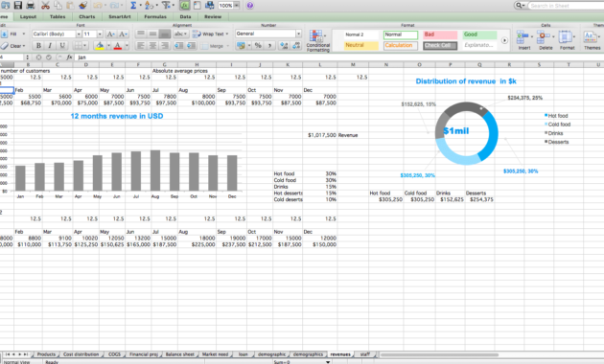
Task: Redo the last undone action
Action: (115, 5)
